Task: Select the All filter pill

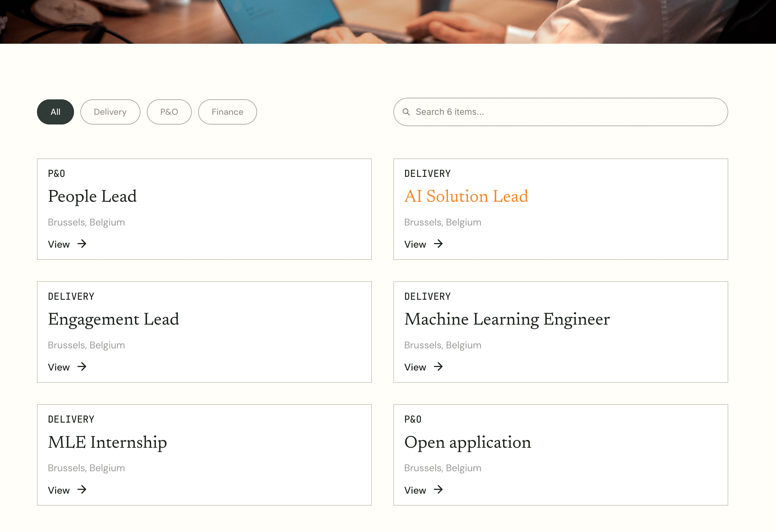Action: [x=55, y=112]
